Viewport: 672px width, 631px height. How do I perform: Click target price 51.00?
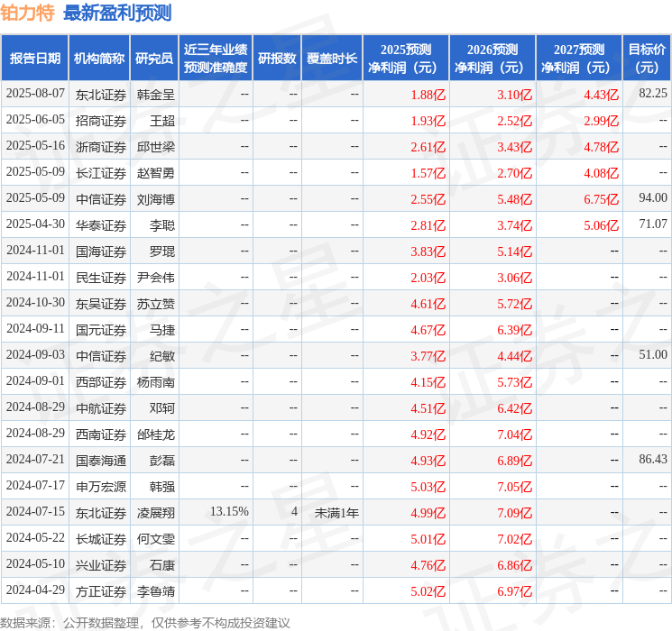(x=653, y=354)
